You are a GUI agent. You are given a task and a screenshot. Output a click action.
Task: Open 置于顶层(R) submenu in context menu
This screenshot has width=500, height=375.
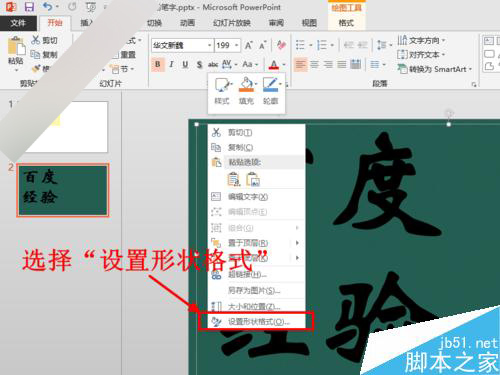(x=256, y=243)
